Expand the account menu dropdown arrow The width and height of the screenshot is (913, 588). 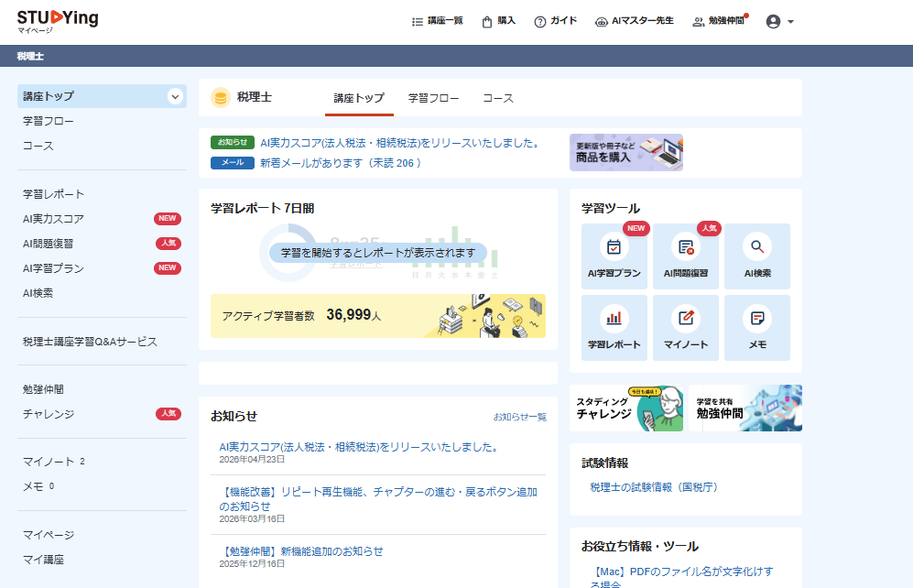click(x=790, y=22)
